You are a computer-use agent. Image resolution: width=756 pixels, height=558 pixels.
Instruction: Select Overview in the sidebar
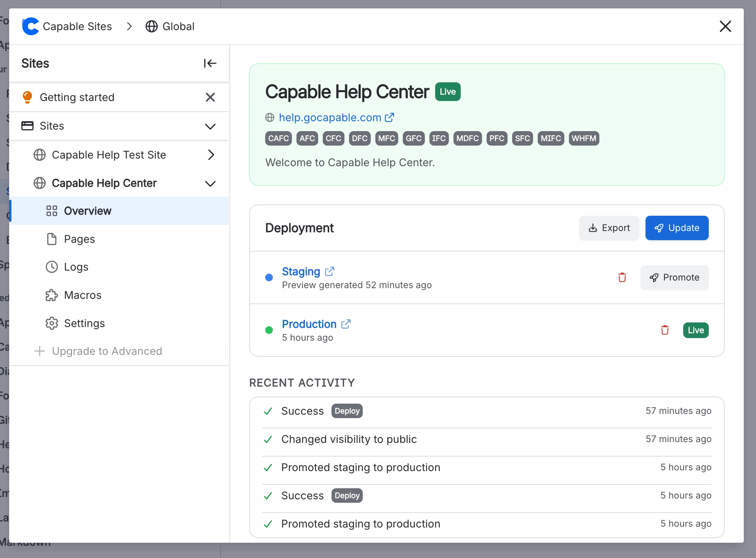point(119,211)
